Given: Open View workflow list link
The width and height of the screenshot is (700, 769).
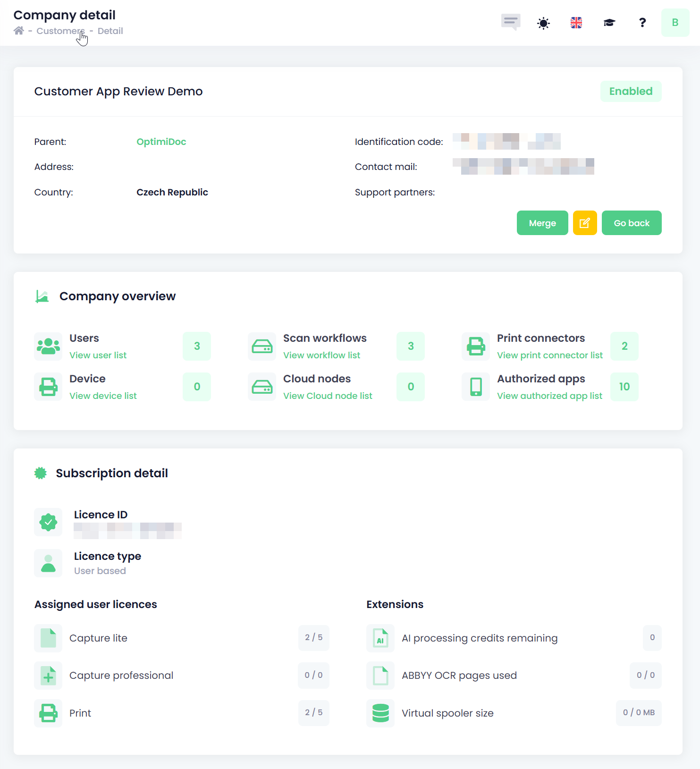Looking at the screenshot, I should click(x=321, y=355).
